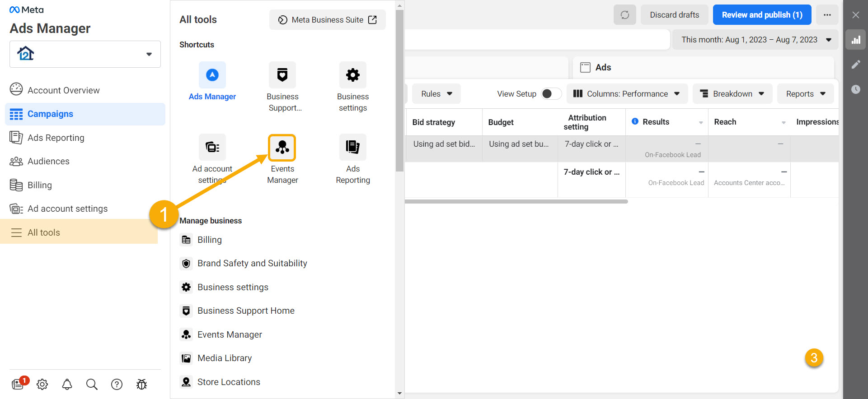Open Business Support shortcut icon

(282, 75)
